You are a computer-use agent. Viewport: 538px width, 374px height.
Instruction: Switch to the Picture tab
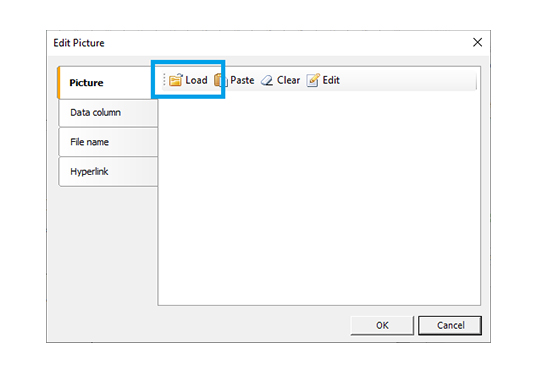point(105,83)
